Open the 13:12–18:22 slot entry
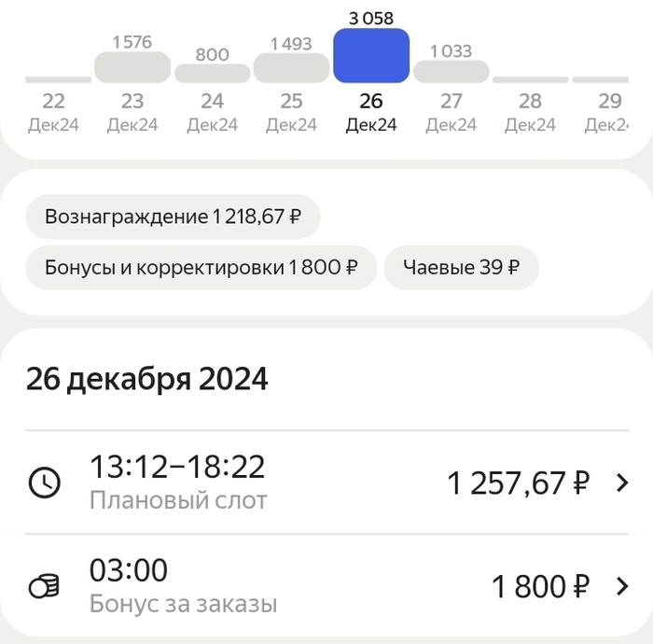 177,466
